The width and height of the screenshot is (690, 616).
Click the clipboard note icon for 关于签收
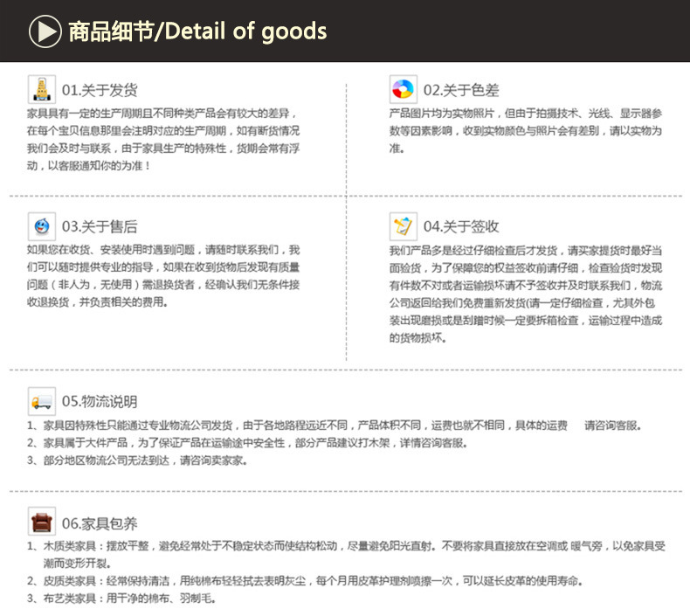404,226
